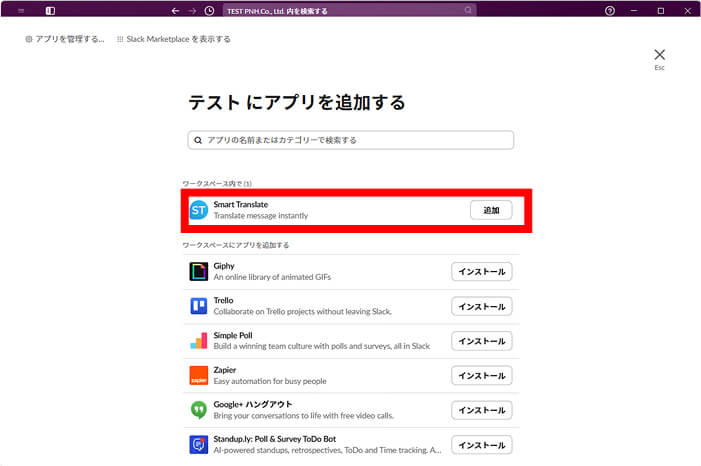Click the Zapier orange icon
The height and width of the screenshot is (466, 701).
pyautogui.click(x=198, y=375)
